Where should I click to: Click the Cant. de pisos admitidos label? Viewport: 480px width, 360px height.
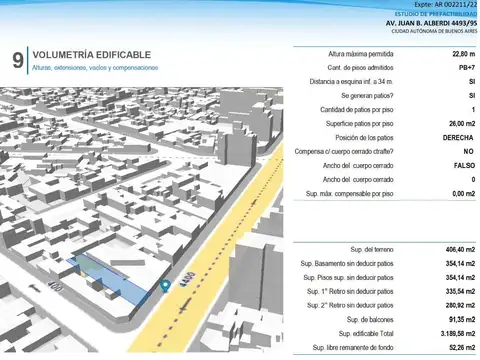(x=360, y=68)
